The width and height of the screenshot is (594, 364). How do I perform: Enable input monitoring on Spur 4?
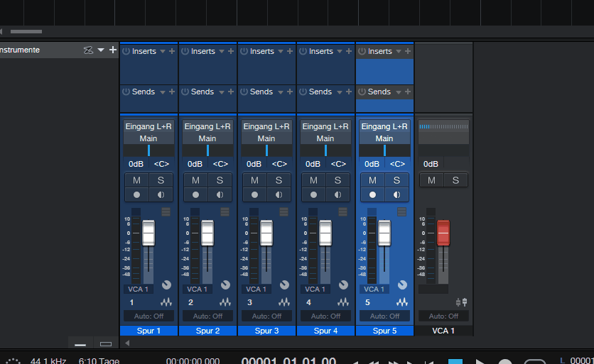[337, 195]
